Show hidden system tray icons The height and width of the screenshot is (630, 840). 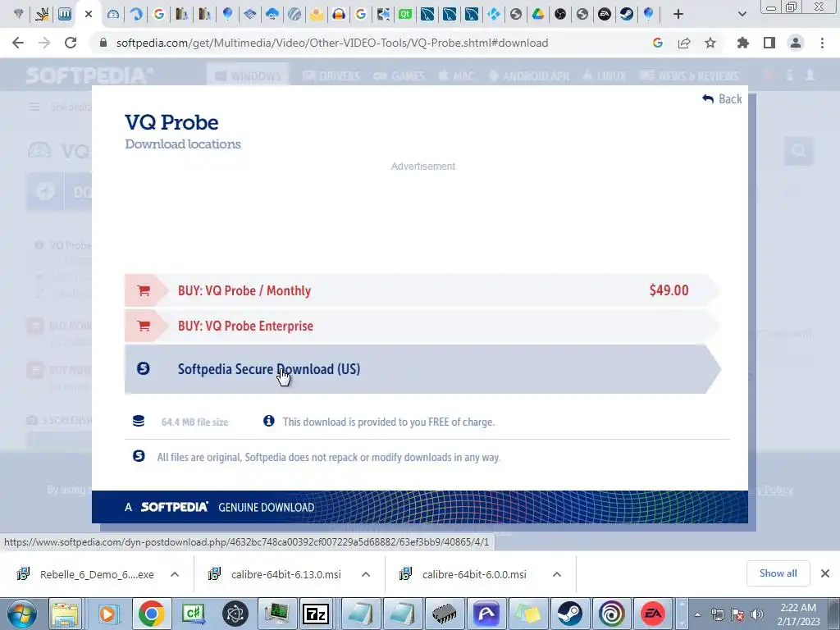click(697, 614)
